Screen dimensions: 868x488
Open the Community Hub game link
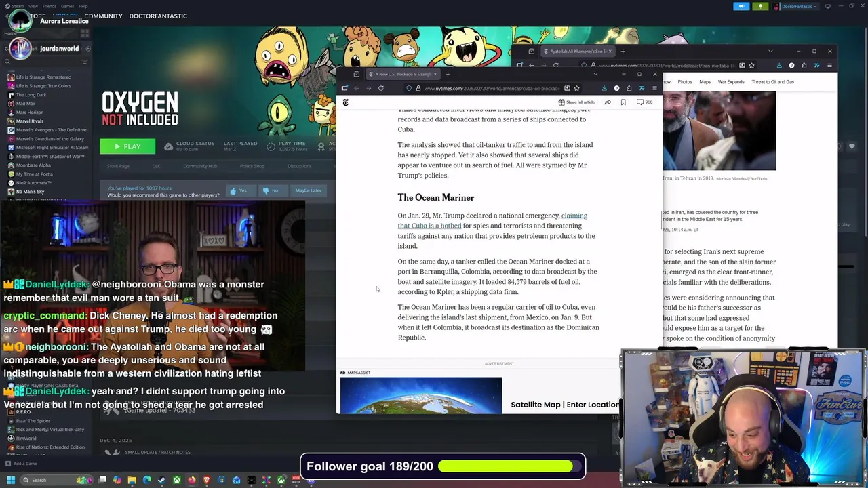pyautogui.click(x=200, y=166)
